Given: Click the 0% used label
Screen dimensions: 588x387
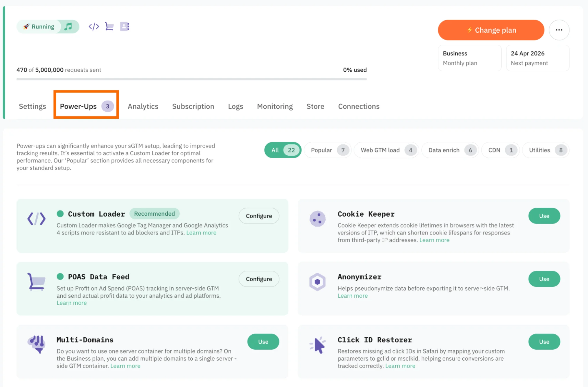Looking at the screenshot, I should point(355,70).
